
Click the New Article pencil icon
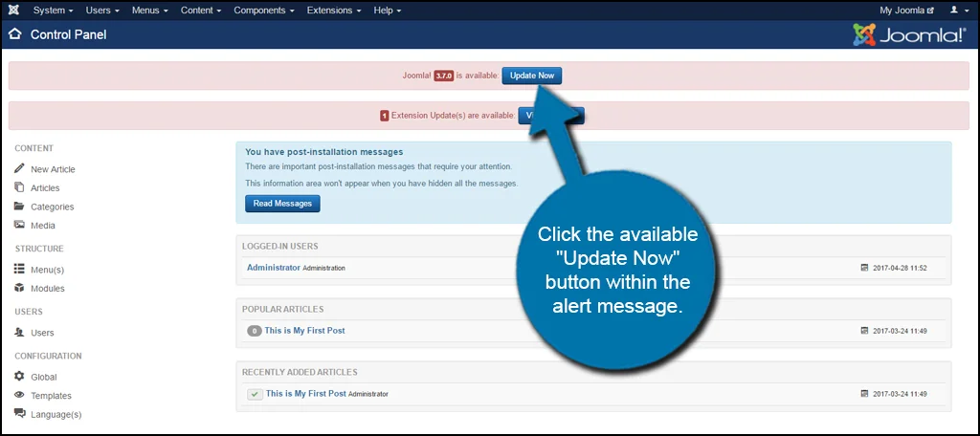point(19,168)
